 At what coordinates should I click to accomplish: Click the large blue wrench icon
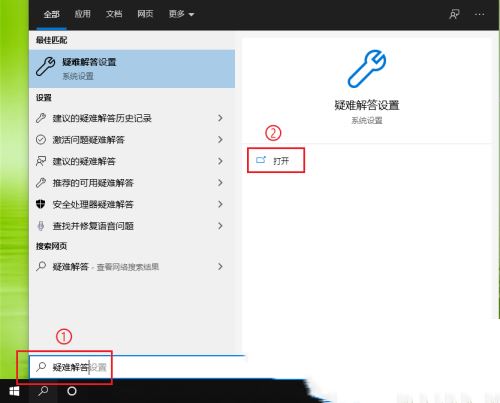tap(367, 69)
